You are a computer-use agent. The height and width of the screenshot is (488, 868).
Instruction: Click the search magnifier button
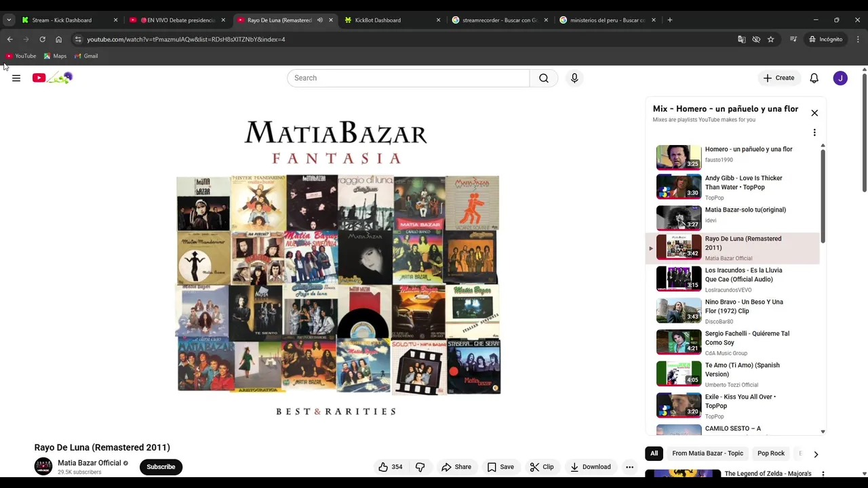544,78
